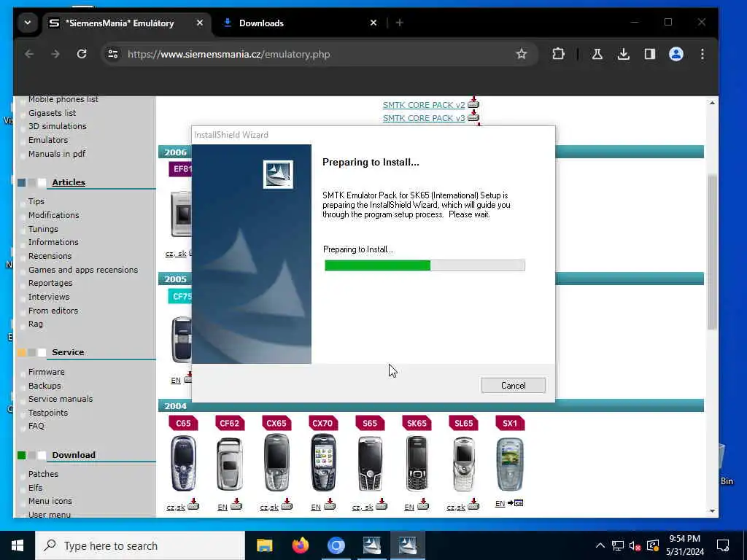The image size is (747, 560).
Task: Select the C65 phone label
Action: pyautogui.click(x=183, y=424)
